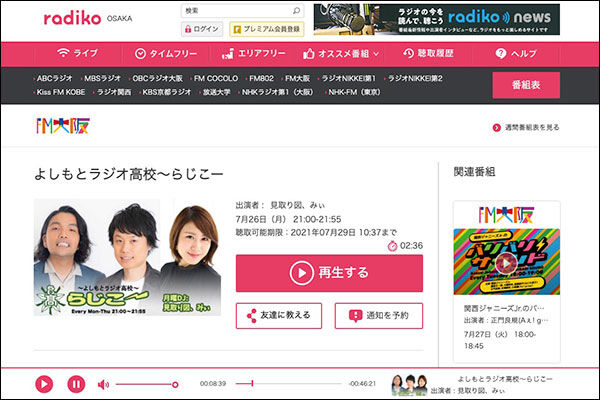Click the stopwatch timer icon near 02:36
Image resolution: width=600 pixels, height=400 pixels.
pos(393,246)
